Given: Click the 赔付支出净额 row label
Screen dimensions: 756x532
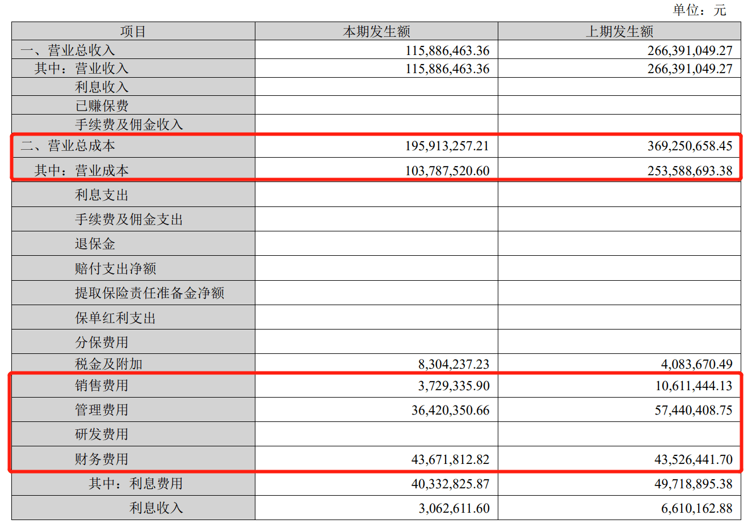Looking at the screenshot, I should point(115,269).
